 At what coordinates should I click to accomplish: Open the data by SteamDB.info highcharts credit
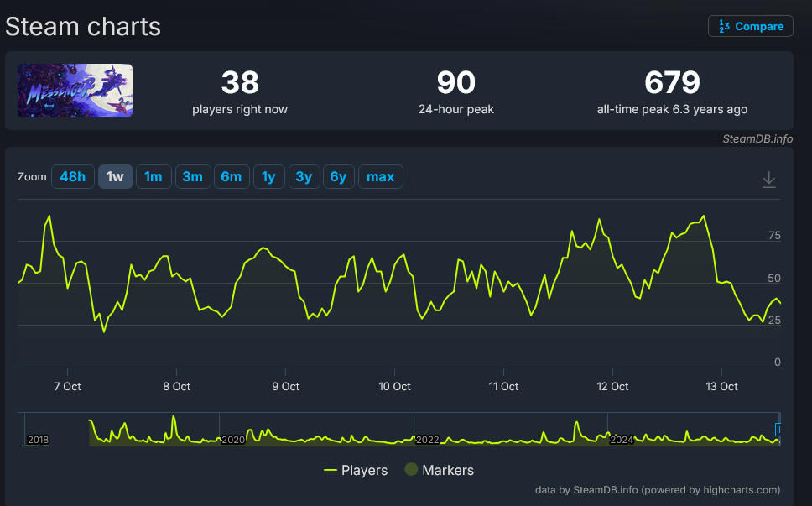tap(657, 490)
